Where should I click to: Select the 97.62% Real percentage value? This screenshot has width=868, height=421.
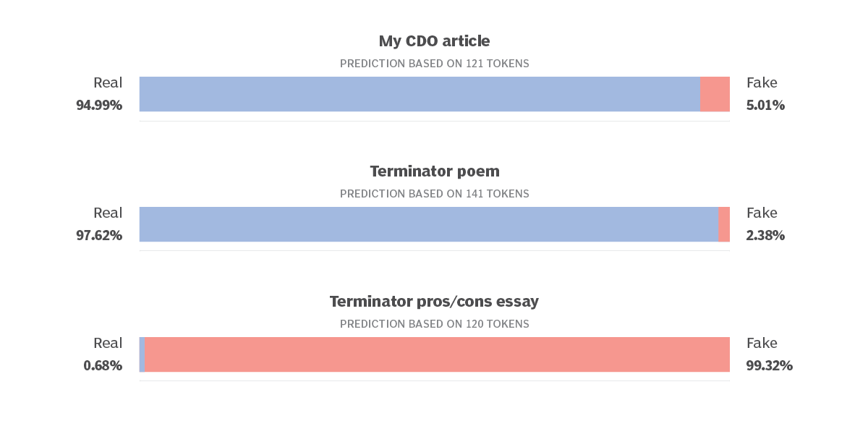tap(99, 236)
